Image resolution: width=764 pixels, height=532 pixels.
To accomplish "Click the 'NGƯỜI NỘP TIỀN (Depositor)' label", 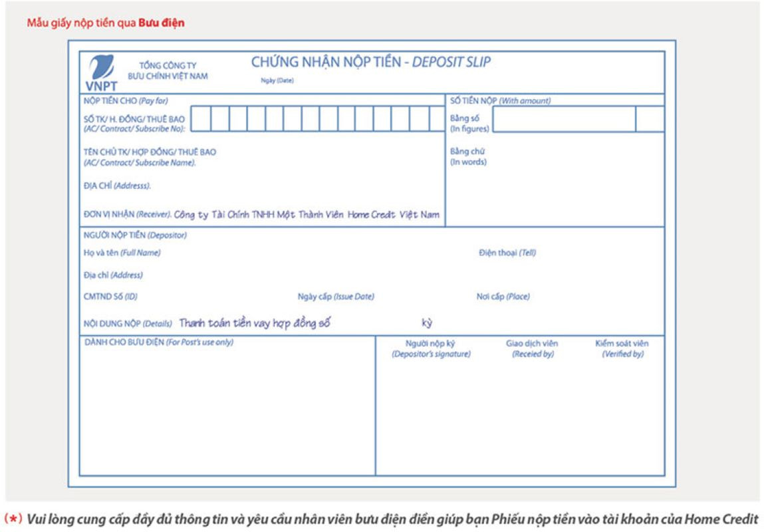I will pos(135,235).
